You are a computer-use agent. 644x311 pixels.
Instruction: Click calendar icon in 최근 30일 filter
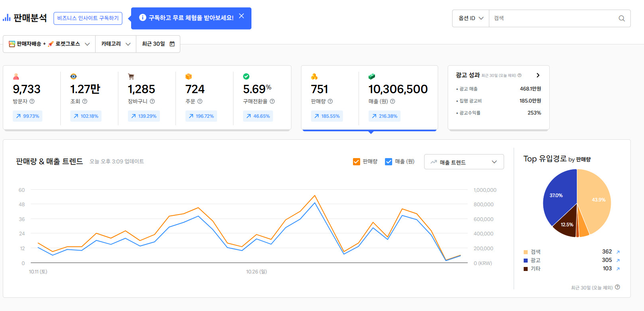coord(172,44)
